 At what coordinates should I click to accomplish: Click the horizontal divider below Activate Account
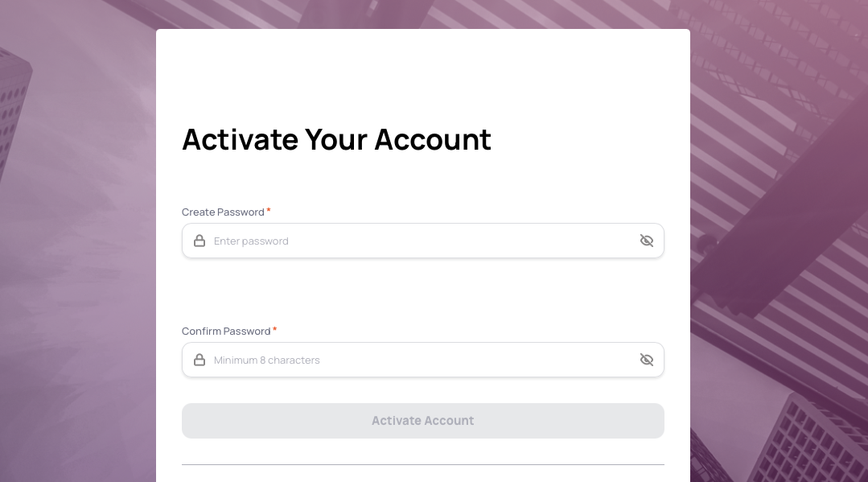tap(422, 464)
